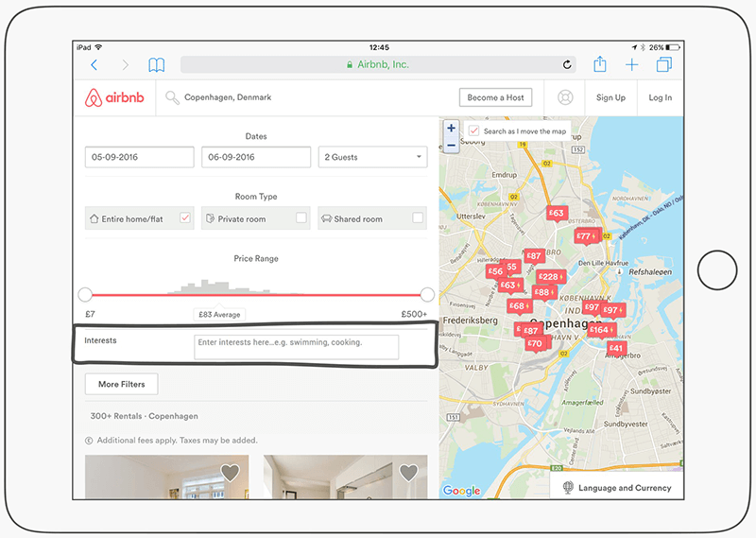Open the help lifebuoy icon
The height and width of the screenshot is (538, 756).
(565, 97)
